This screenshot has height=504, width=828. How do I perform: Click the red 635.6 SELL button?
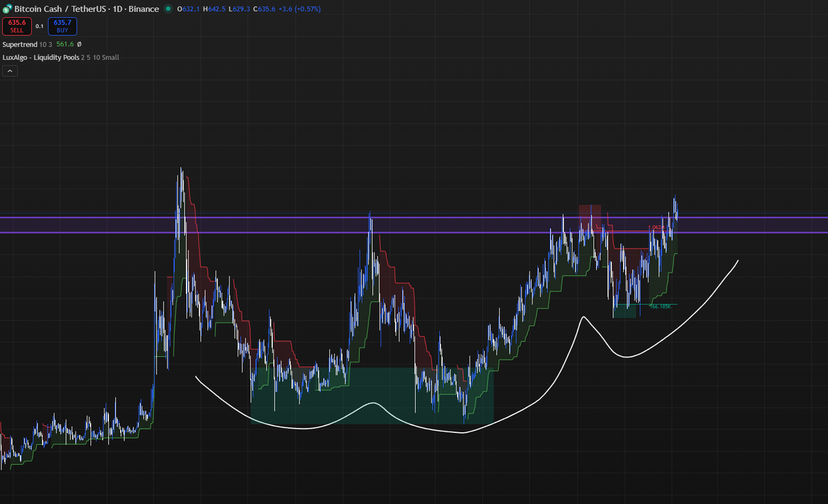tap(17, 26)
